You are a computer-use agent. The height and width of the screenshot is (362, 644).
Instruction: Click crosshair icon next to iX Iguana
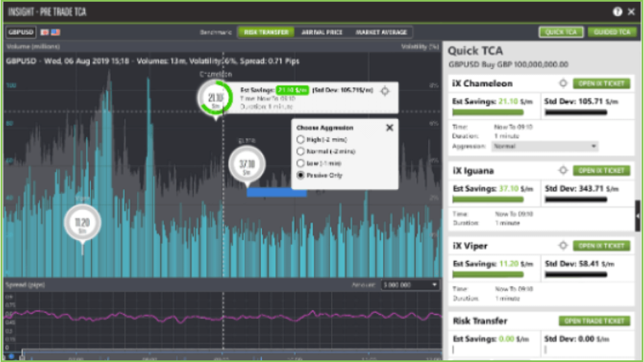tap(563, 171)
